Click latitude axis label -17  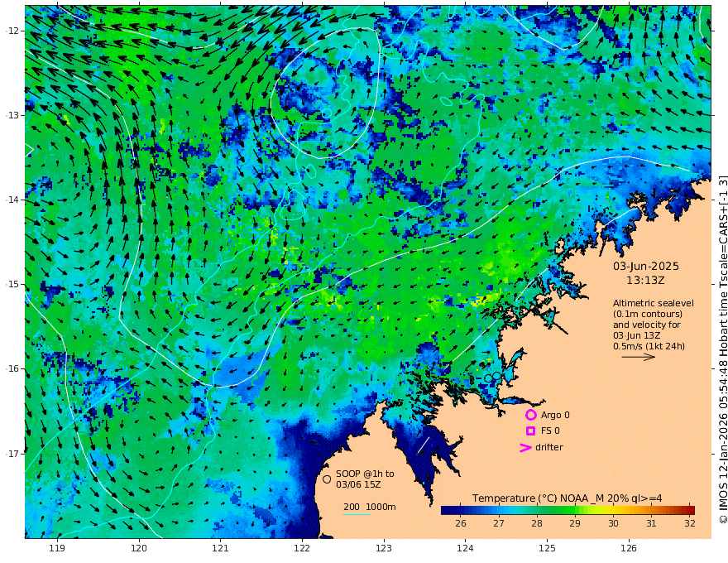[x=12, y=454]
